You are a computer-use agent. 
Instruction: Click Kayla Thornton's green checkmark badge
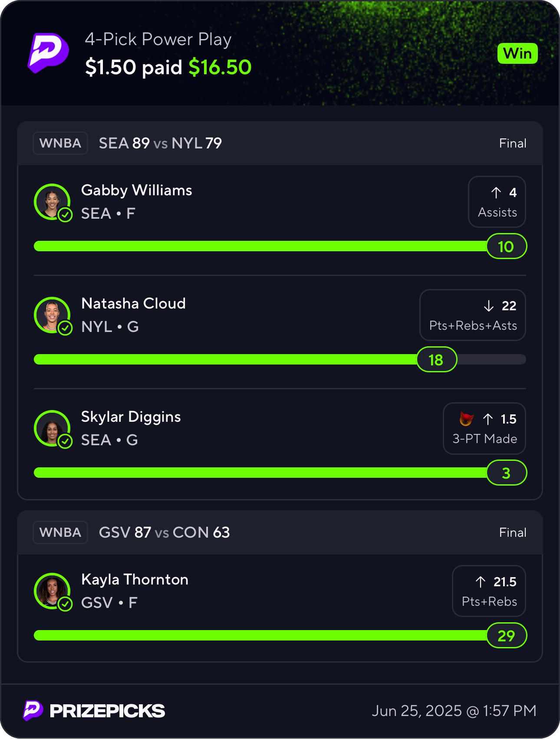[x=65, y=604]
